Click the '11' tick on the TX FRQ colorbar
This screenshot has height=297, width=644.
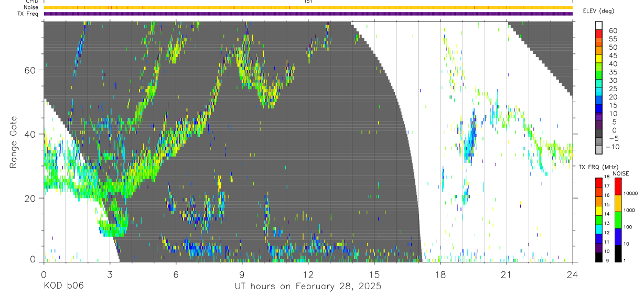click(607, 242)
